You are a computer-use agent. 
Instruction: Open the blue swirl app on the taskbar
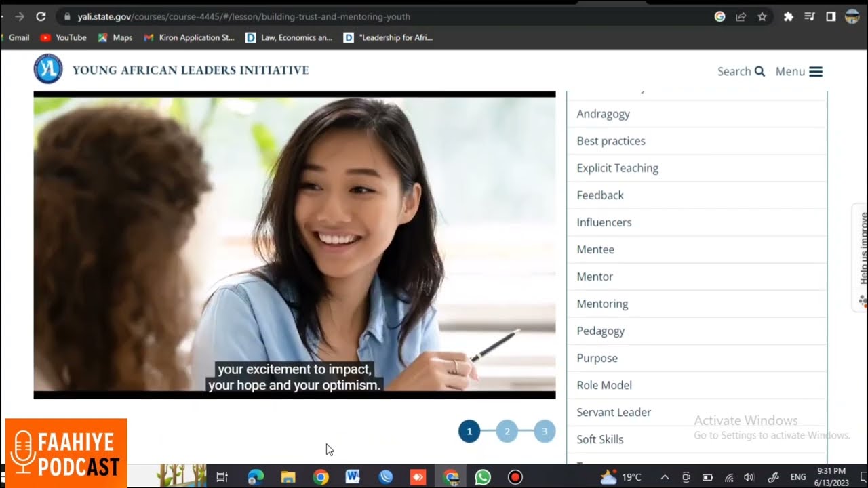click(x=386, y=477)
